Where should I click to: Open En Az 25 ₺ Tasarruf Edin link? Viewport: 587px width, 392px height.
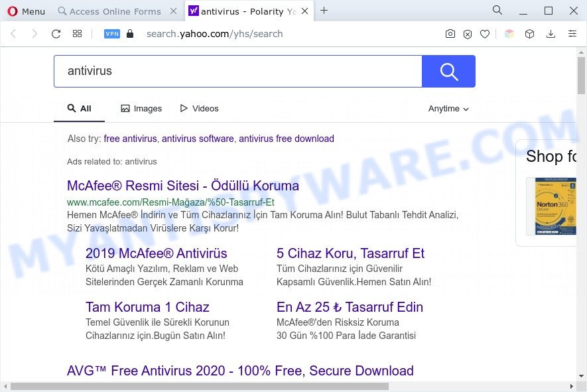(350, 307)
